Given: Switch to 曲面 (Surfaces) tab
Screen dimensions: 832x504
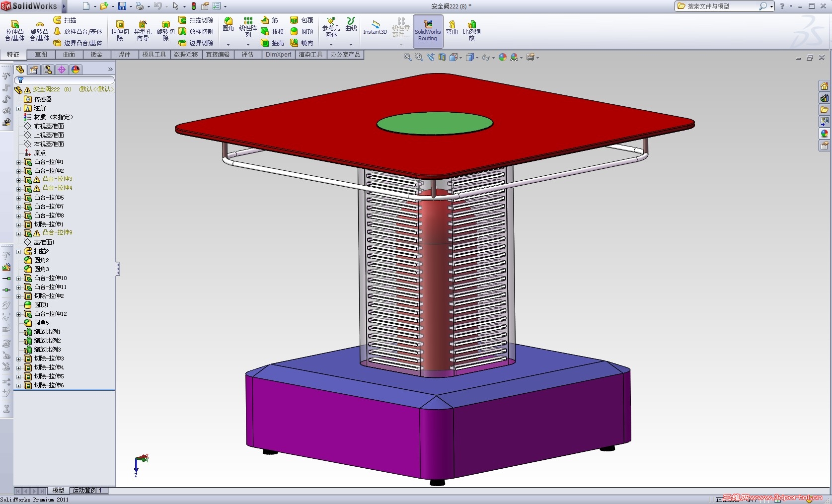Looking at the screenshot, I should pyautogui.click(x=69, y=55).
